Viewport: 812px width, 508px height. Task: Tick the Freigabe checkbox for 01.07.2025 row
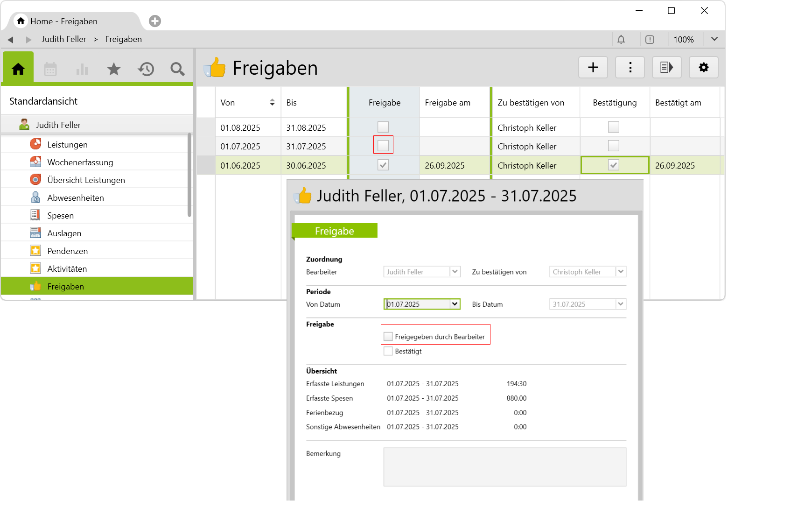[383, 146]
